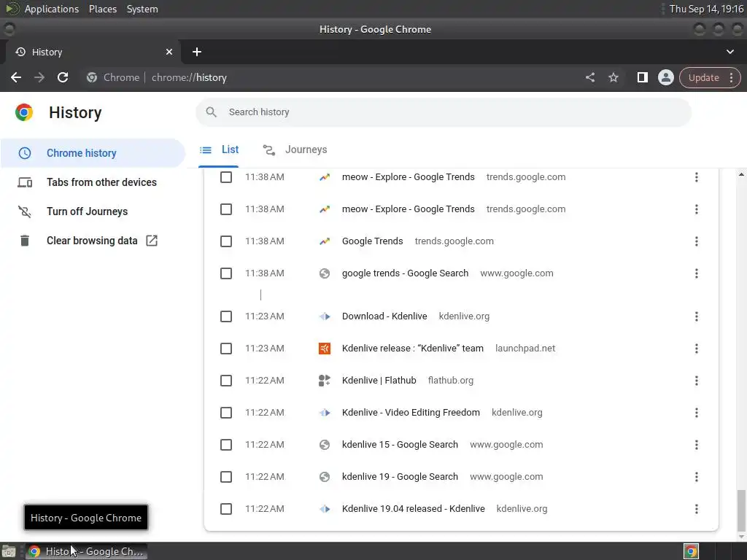The image size is (747, 560).
Task: Click the clock showing Thu Sep 14
Action: pyautogui.click(x=706, y=9)
